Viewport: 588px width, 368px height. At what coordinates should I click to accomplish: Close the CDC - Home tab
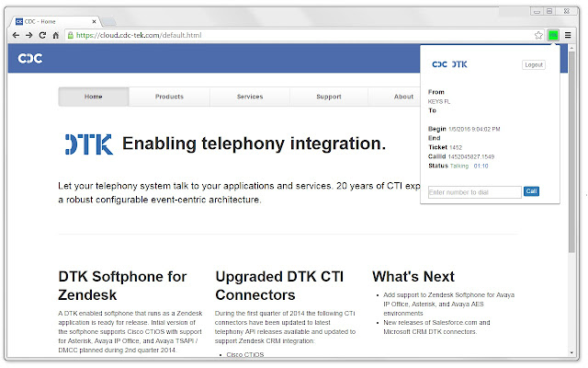pyautogui.click(x=94, y=22)
